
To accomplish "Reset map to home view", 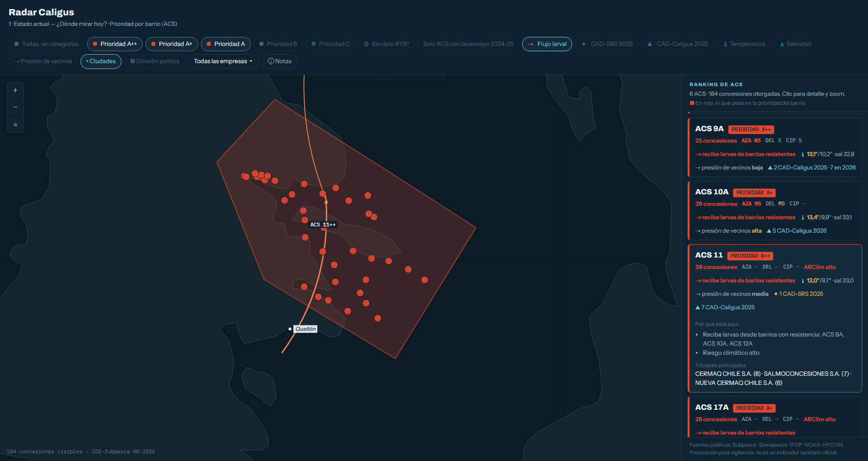I will [x=15, y=124].
